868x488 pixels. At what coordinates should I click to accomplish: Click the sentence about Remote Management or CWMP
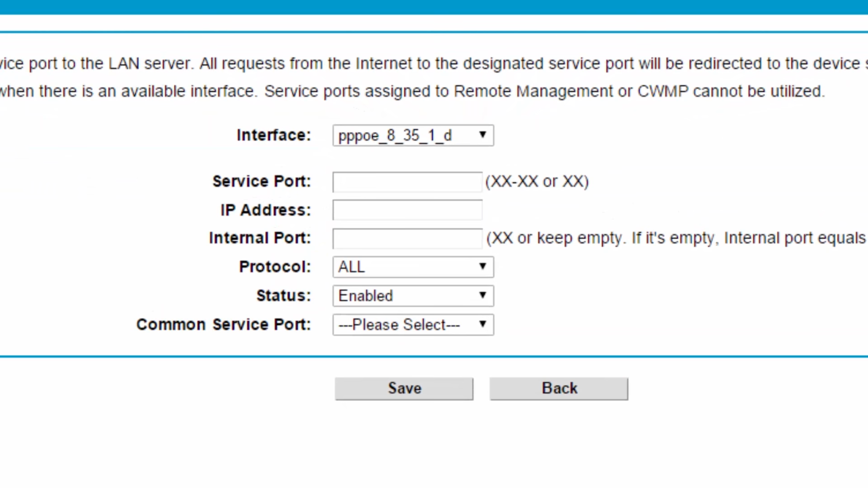coord(544,91)
